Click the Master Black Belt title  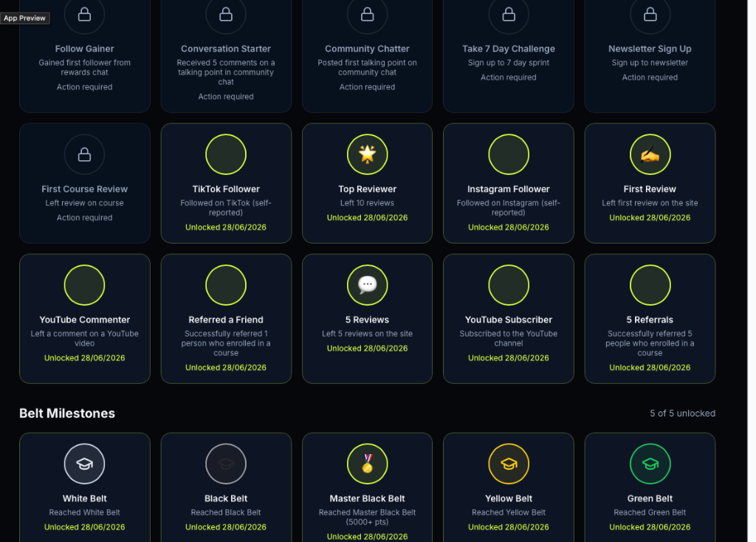368,498
